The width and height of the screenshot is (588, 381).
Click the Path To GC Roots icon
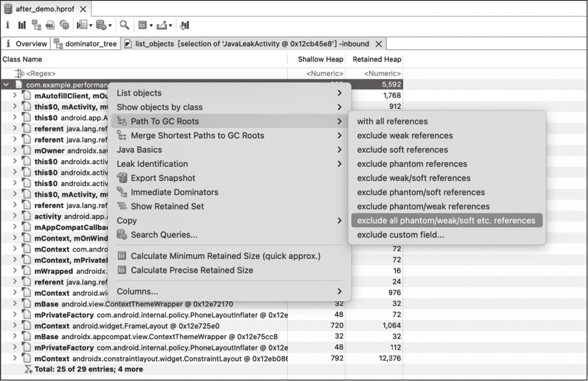122,121
